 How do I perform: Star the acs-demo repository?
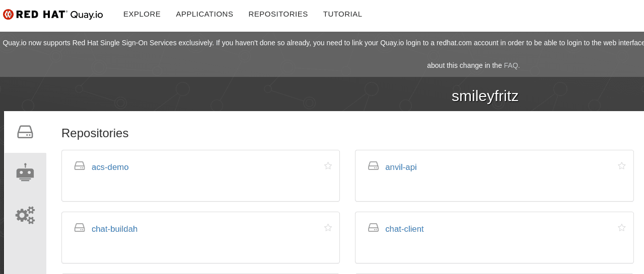pos(328,166)
